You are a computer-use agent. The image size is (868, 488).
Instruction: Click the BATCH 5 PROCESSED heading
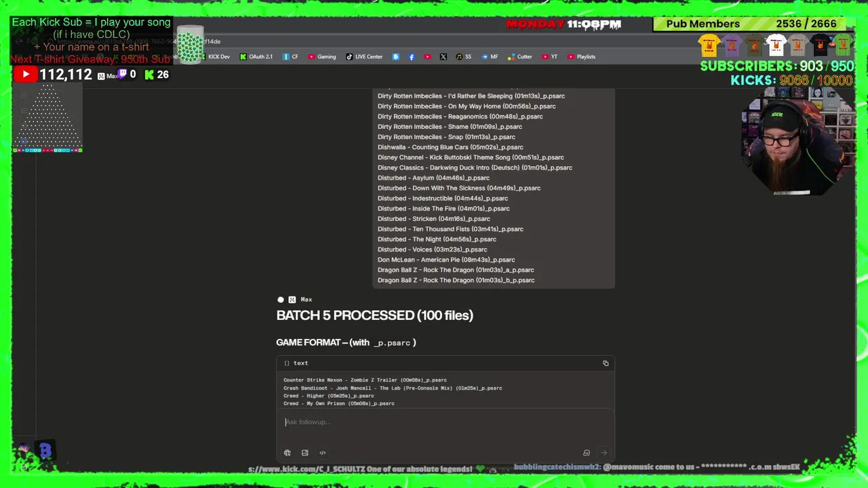(x=374, y=315)
